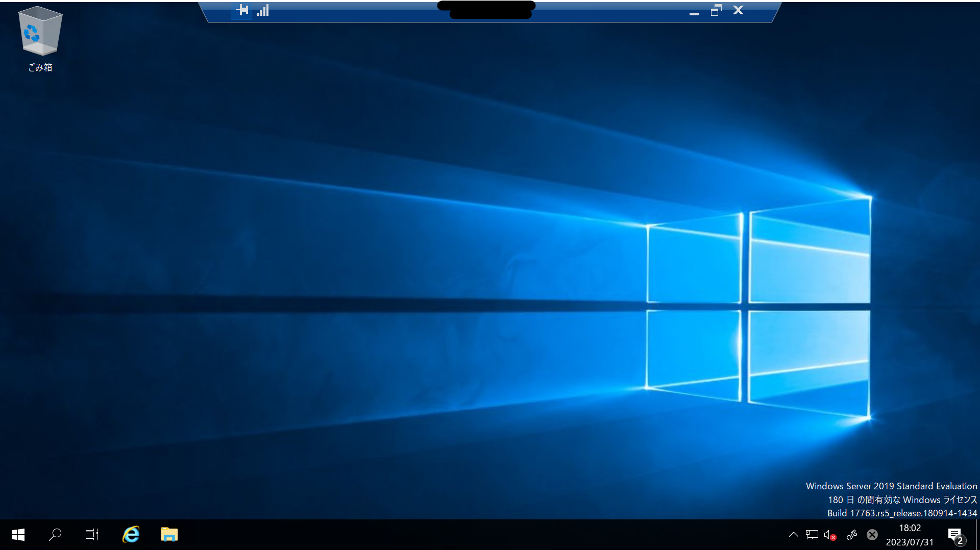The height and width of the screenshot is (550, 980).
Task: Show connection signal quality information
Action: pyautogui.click(x=263, y=10)
